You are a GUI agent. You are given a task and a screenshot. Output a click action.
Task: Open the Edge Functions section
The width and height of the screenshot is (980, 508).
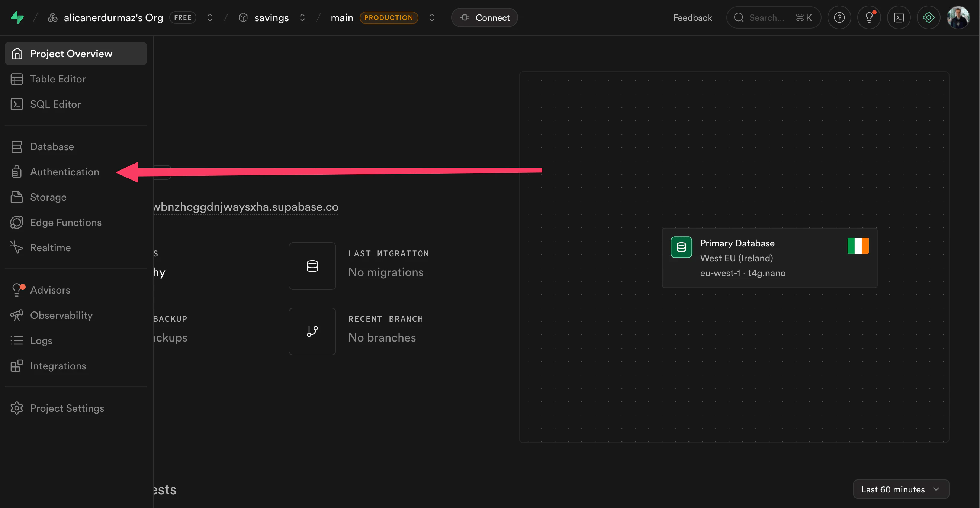[65, 222]
